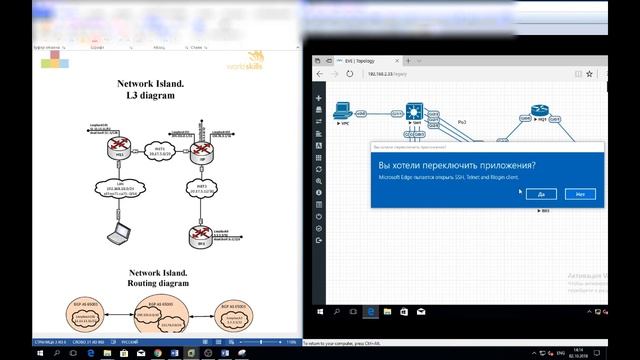Zoom out with Word minus button
Image resolution: width=640 pixels, height=360 pixels.
point(241,342)
